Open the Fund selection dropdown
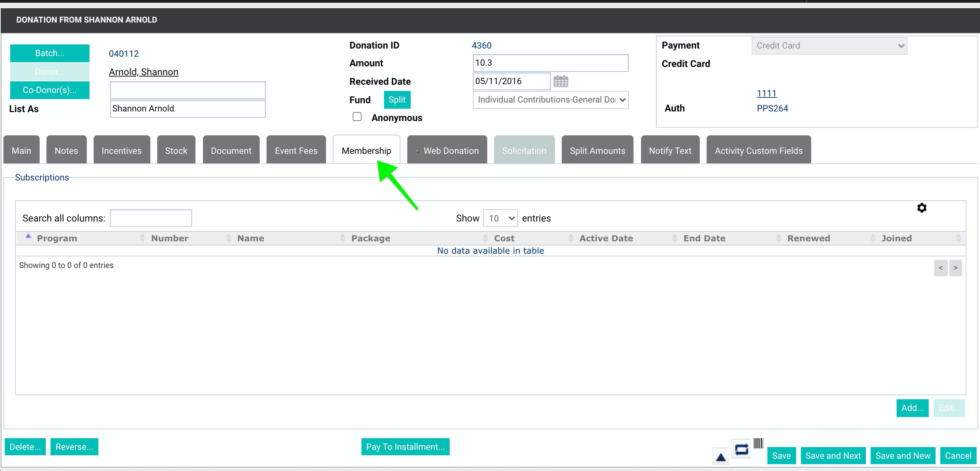 [550, 100]
